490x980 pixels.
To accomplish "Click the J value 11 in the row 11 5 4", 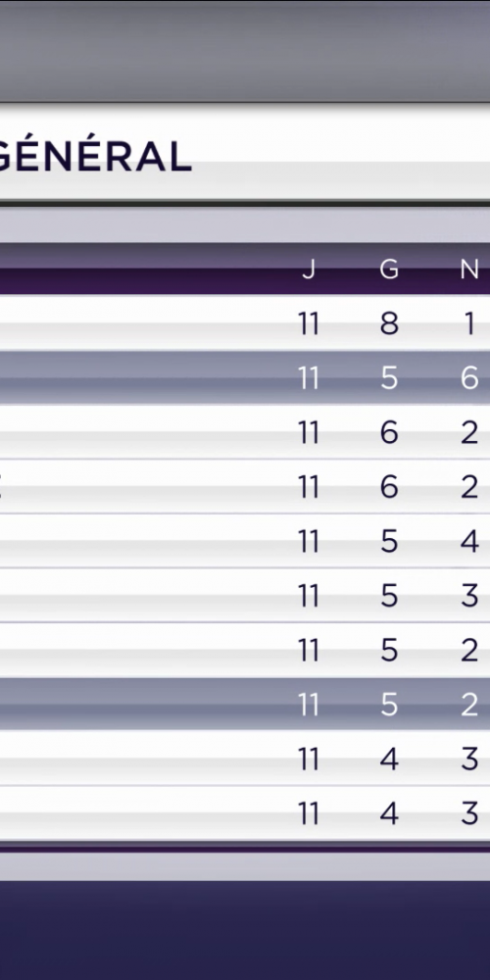I will [x=309, y=541].
